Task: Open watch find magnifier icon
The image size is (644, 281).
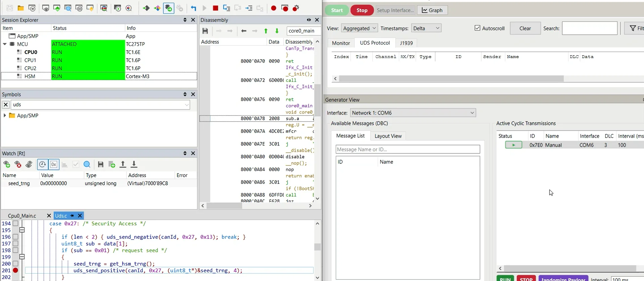Action: 87,164
